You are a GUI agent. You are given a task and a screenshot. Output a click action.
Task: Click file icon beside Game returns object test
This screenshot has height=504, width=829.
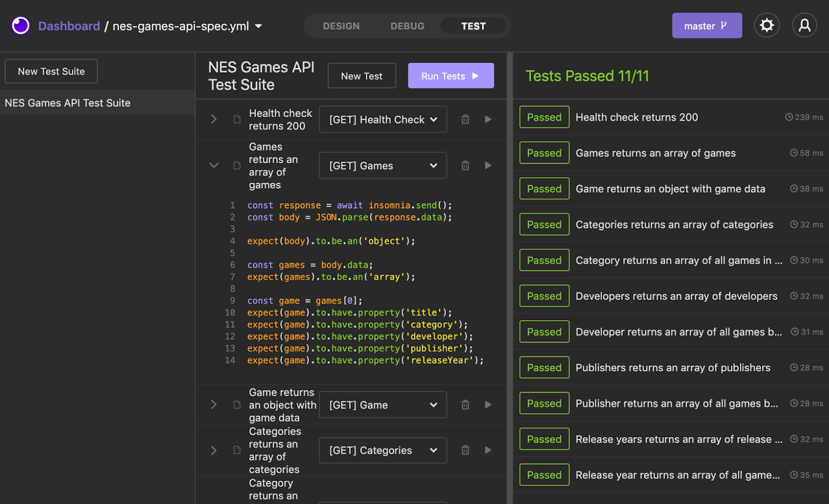point(237,405)
